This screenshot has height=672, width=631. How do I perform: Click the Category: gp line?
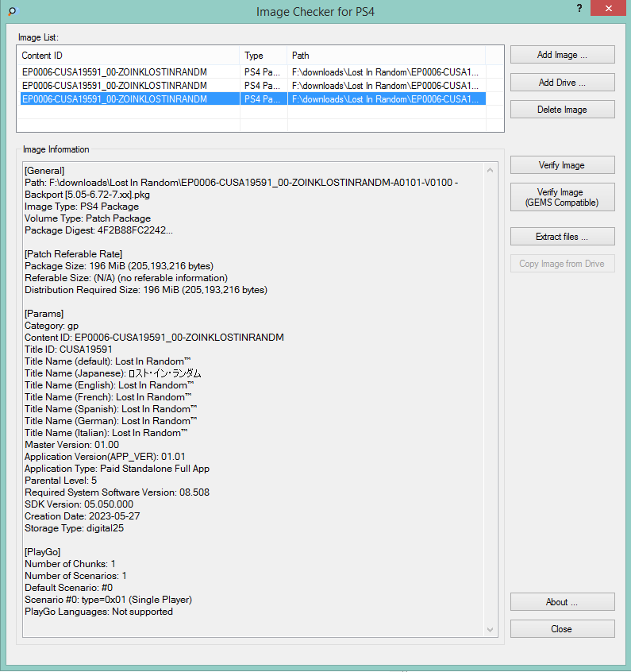[x=52, y=326]
